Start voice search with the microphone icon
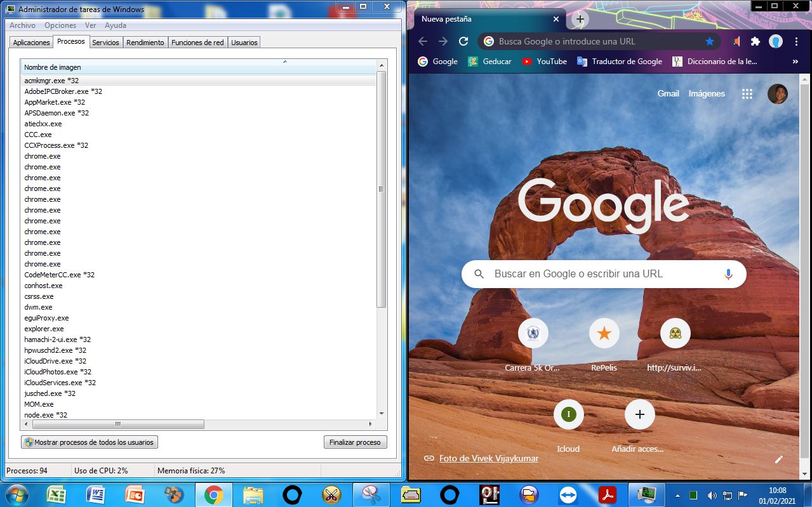Screen dimensions: 812x507 (x=728, y=274)
